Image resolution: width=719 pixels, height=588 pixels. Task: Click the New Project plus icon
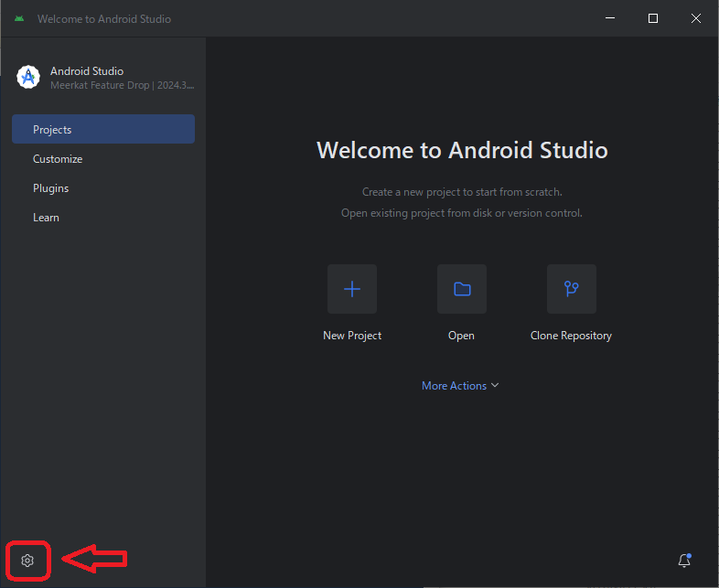pyautogui.click(x=352, y=289)
